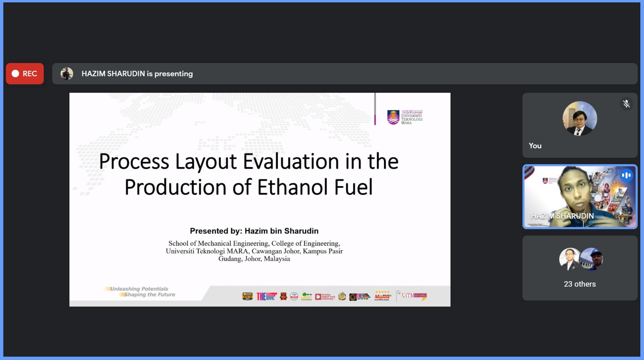Click the UiTM di hatiku logo

414,296
